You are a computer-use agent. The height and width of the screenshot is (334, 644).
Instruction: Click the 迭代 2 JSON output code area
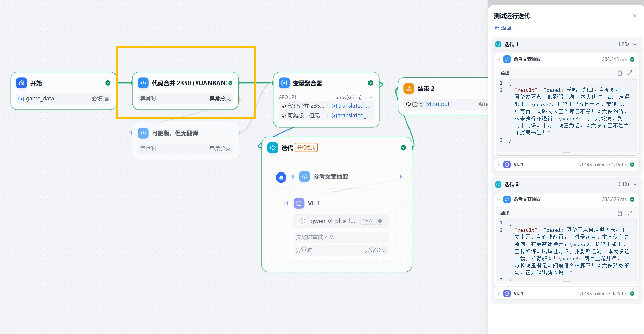[x=567, y=250]
